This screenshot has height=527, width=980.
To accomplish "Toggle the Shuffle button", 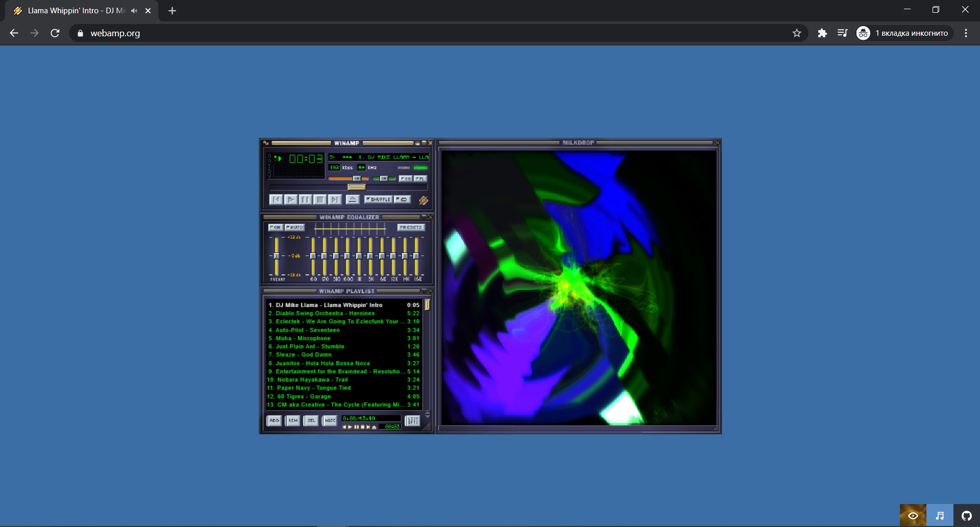I will click(379, 199).
